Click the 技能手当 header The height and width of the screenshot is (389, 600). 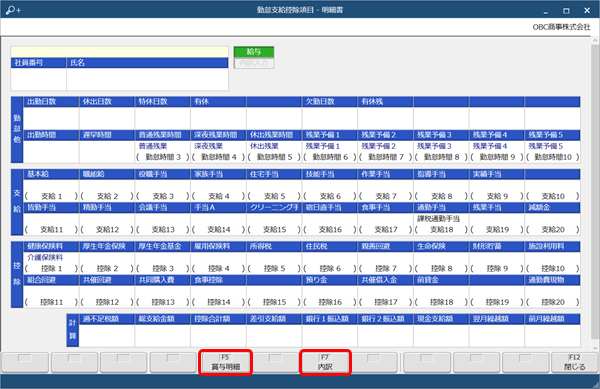(x=329, y=174)
